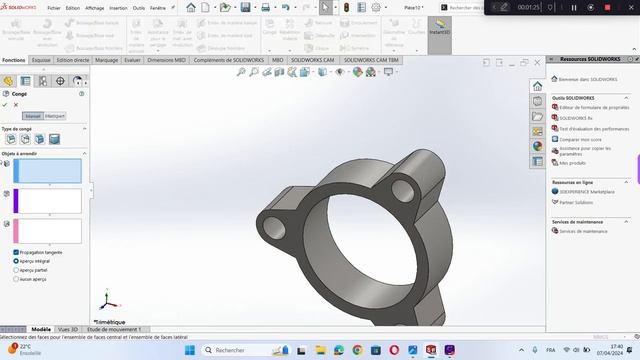
Task: Save the document with floppy icon
Action: tap(245, 7)
